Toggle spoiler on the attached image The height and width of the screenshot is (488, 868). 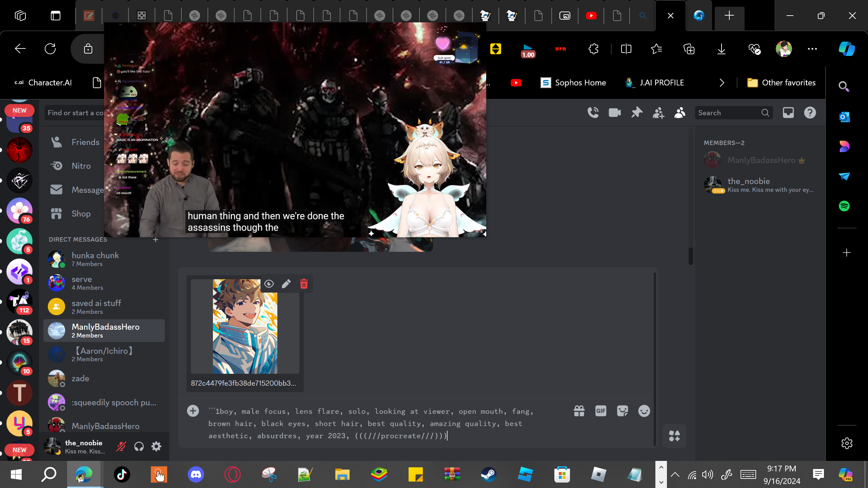(x=269, y=284)
